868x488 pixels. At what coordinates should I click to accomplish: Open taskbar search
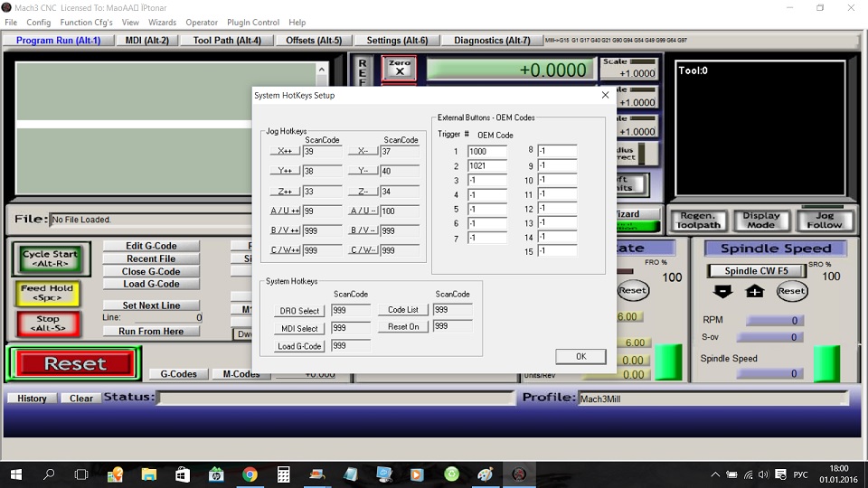pyautogui.click(x=49, y=474)
